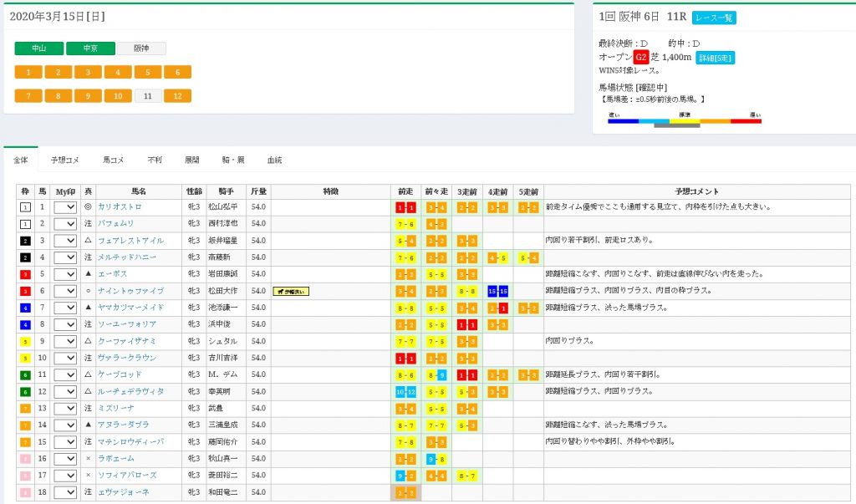Click the green frame 6 icon for ケープコッド
This screenshot has width=856, height=504.
point(25,375)
